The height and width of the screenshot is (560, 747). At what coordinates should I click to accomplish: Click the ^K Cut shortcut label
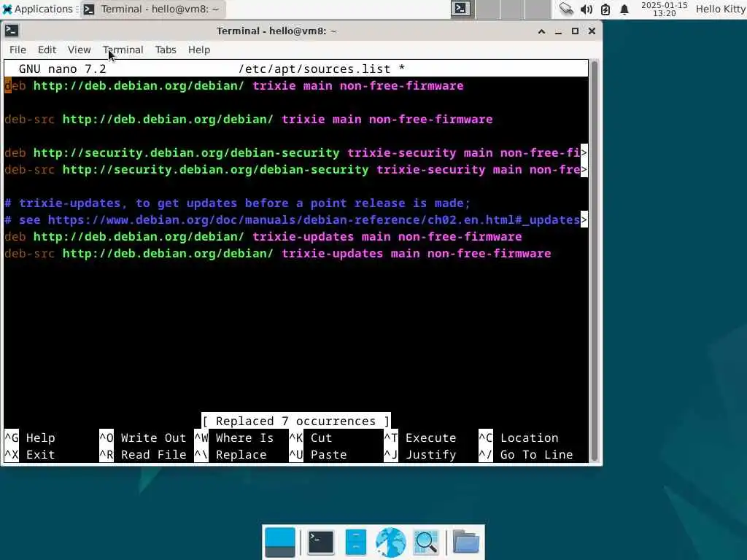311,437
